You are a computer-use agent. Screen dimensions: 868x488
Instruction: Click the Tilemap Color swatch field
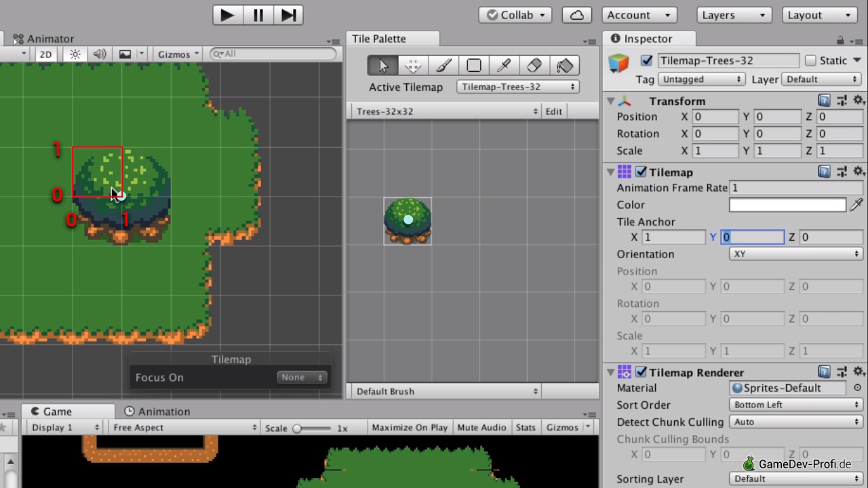pyautogui.click(x=787, y=205)
